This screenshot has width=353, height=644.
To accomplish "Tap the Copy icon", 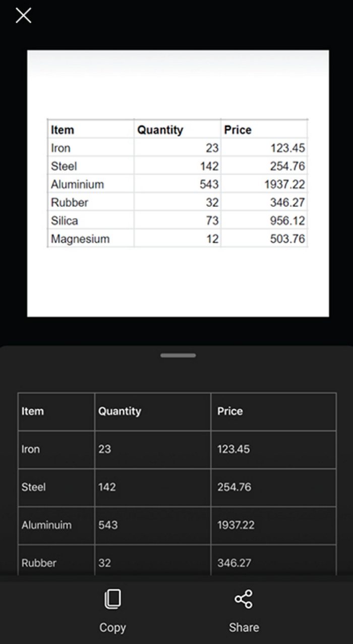I will click(x=112, y=599).
